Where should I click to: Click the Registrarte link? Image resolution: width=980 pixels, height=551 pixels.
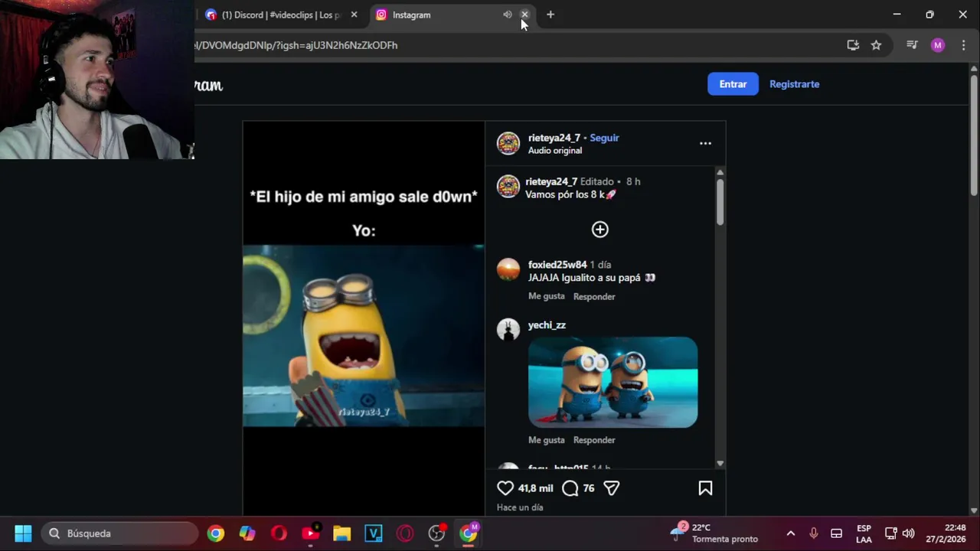click(x=794, y=84)
